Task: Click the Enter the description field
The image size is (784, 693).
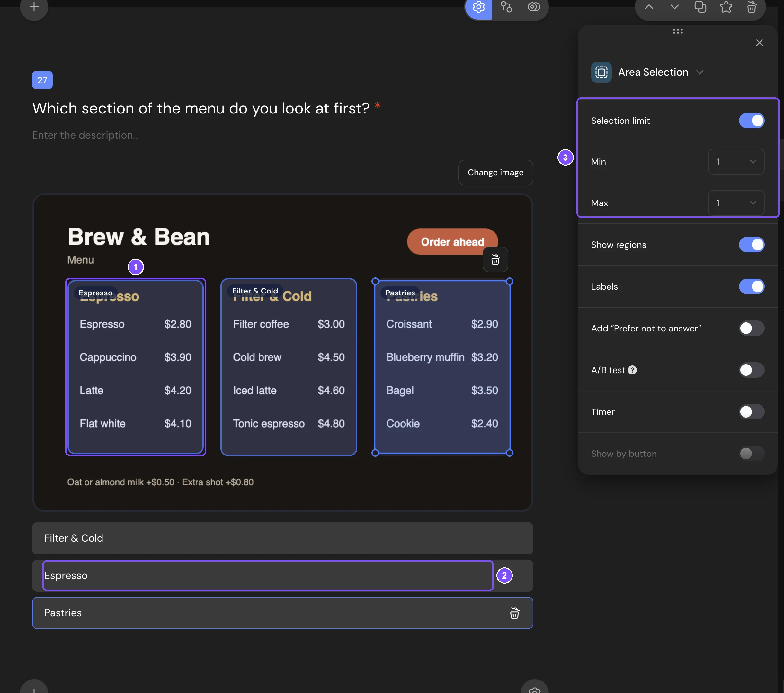Action: (85, 135)
